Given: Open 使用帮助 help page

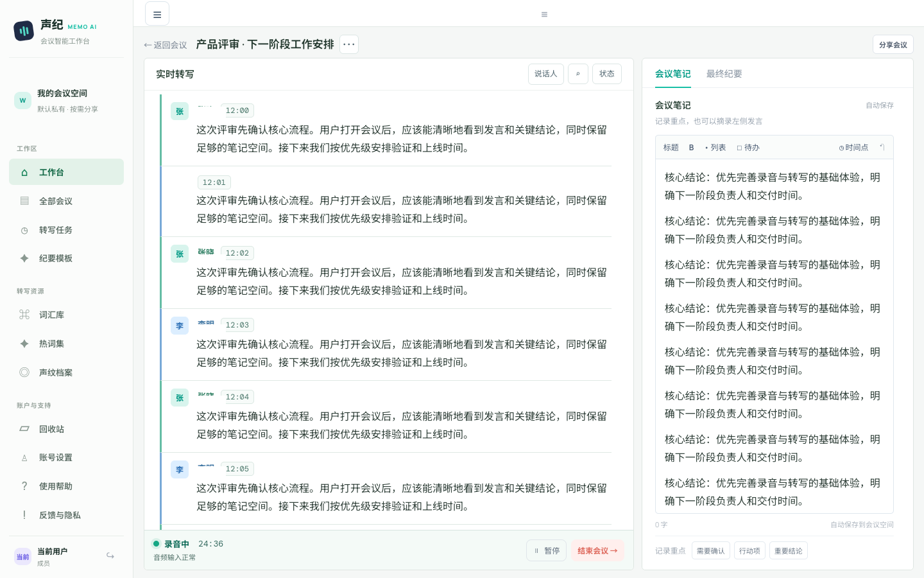Looking at the screenshot, I should coord(66,486).
